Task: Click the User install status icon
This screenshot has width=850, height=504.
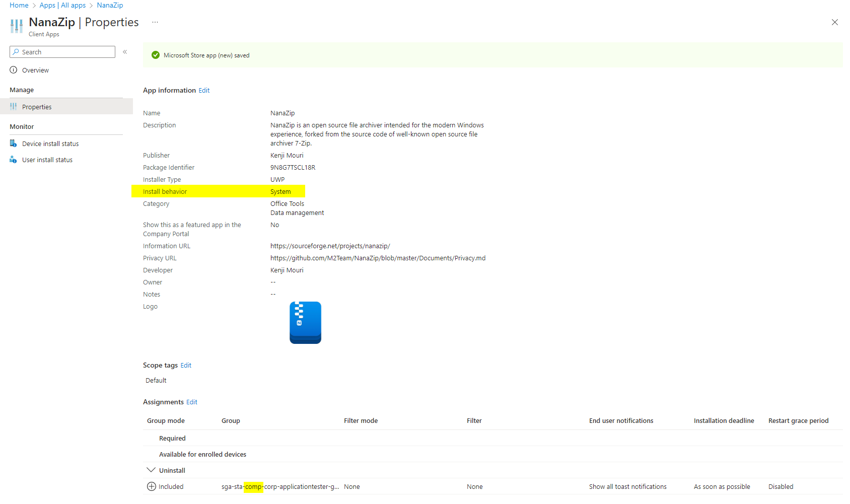Action: pyautogui.click(x=14, y=160)
